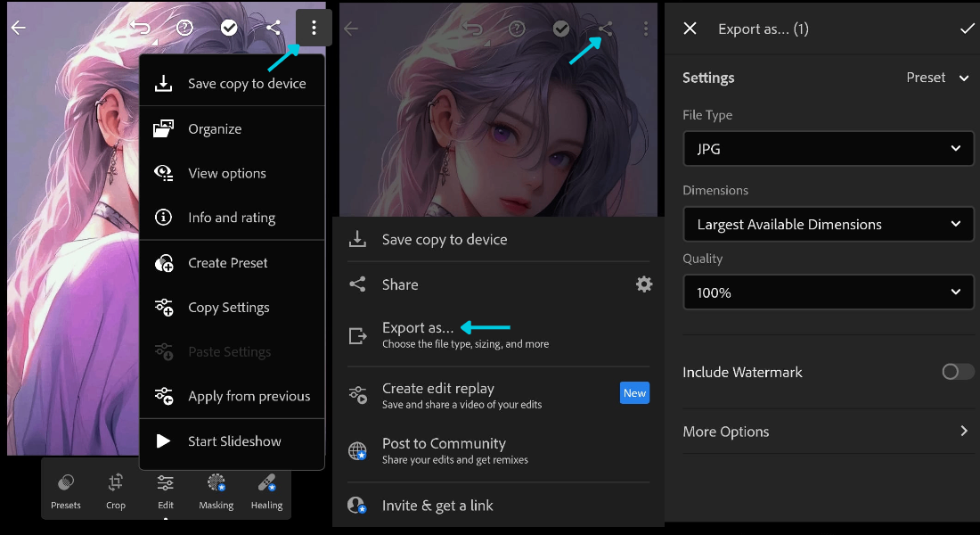Click the blue New badge
This screenshot has width=980, height=535.
click(634, 393)
